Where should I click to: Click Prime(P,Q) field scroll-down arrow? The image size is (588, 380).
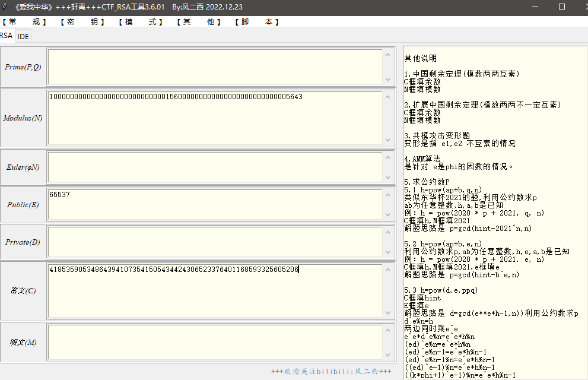(x=388, y=80)
